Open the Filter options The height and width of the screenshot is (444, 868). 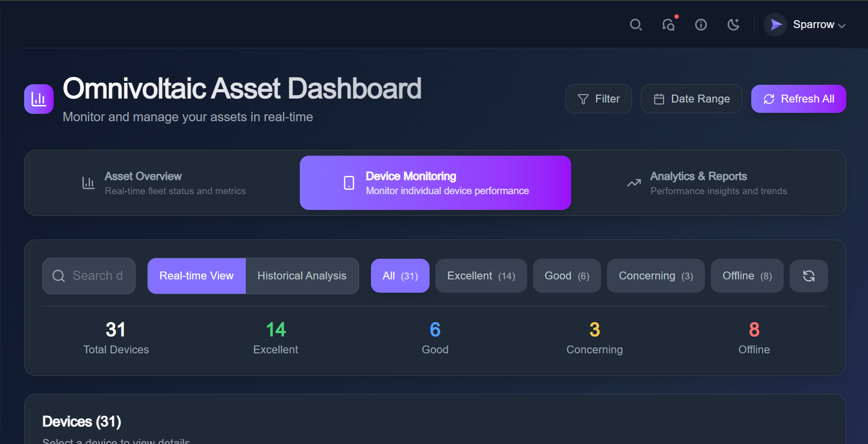[598, 99]
